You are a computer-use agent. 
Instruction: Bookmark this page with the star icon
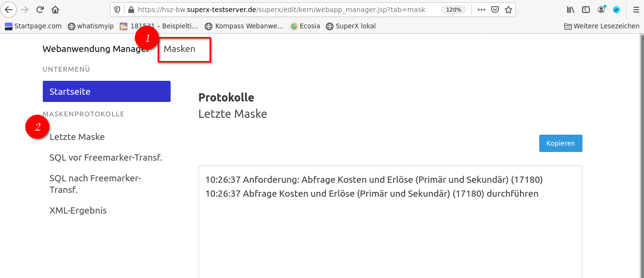508,10
